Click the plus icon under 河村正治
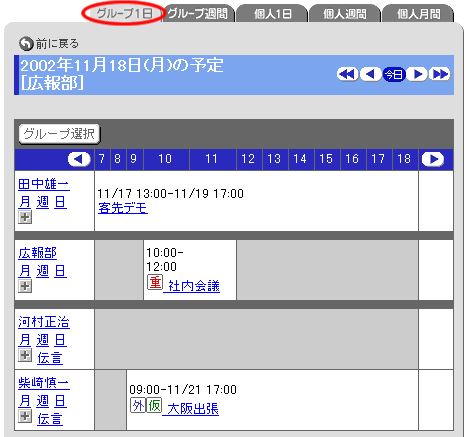 [x=25, y=355]
